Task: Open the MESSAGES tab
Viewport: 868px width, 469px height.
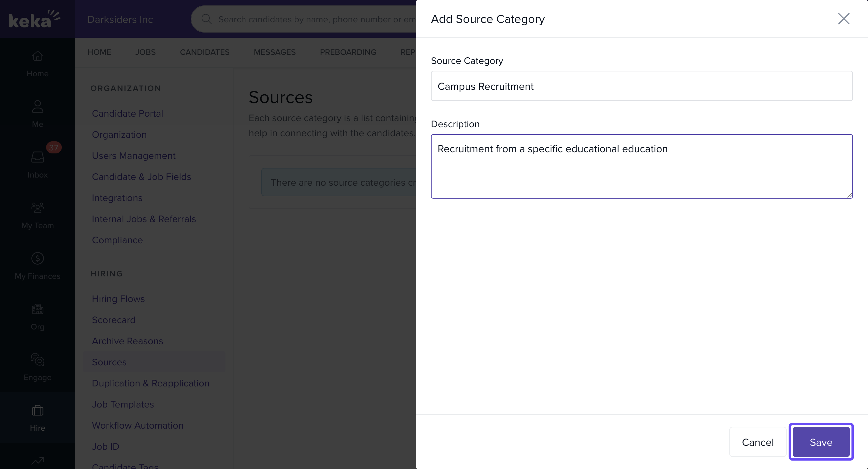Action: point(275,52)
